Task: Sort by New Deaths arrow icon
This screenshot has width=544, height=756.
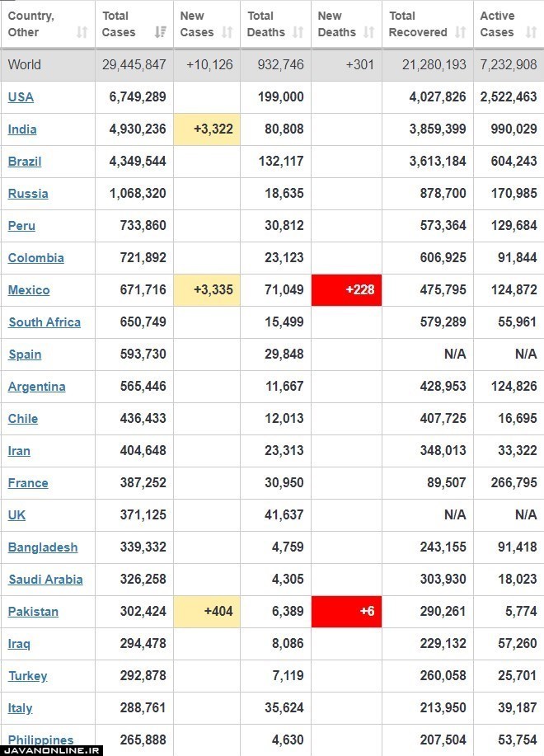Action: [369, 32]
